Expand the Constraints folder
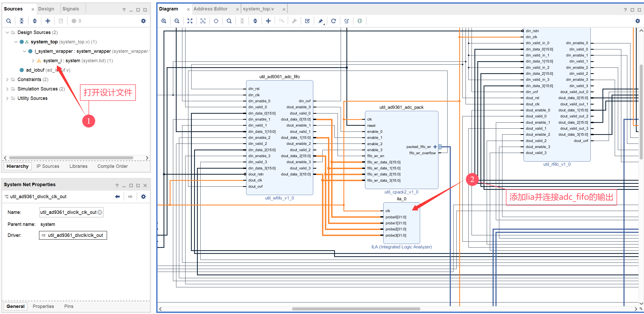644x314 pixels. click(7, 79)
